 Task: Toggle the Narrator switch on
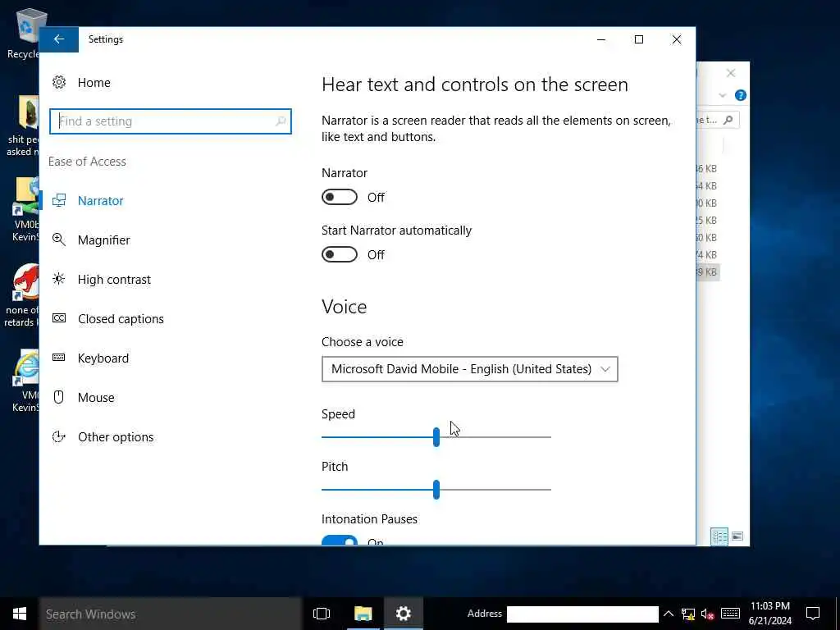[340, 197]
